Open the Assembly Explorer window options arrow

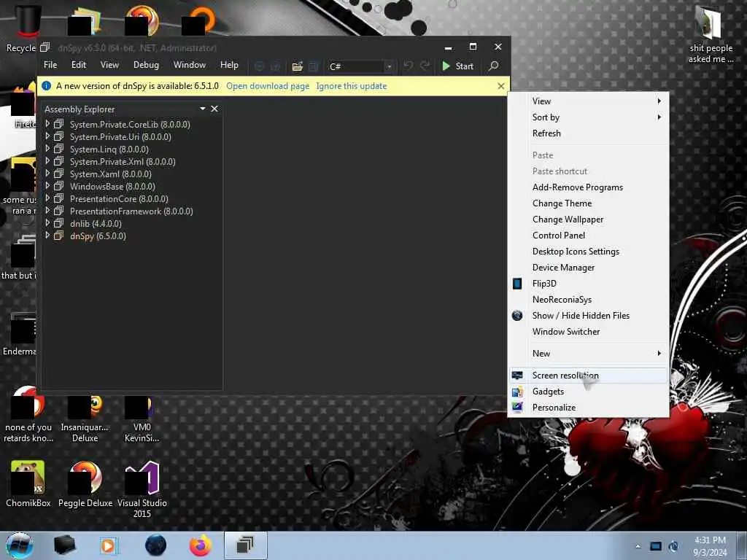[x=203, y=109]
